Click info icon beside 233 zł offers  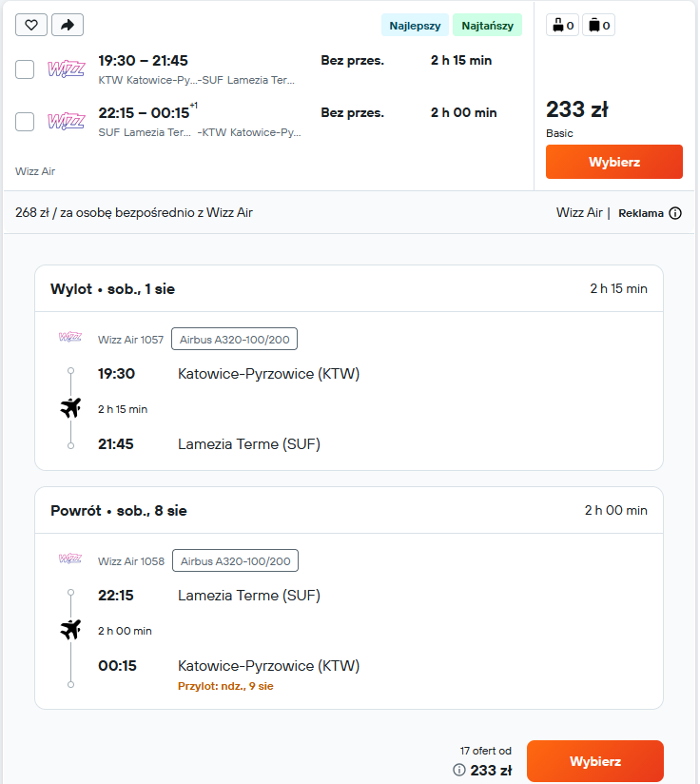(458, 770)
